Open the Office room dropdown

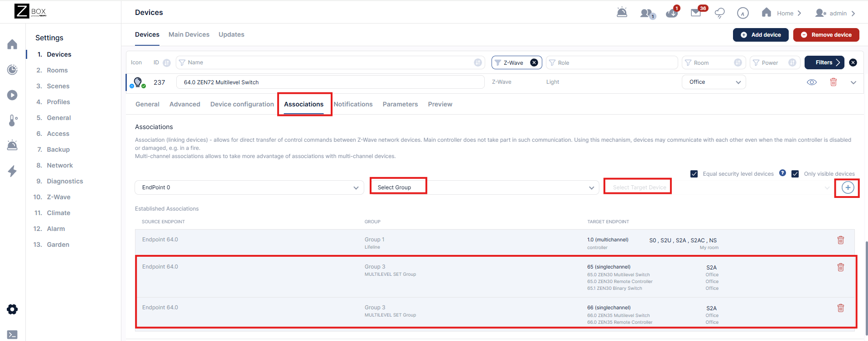(714, 82)
